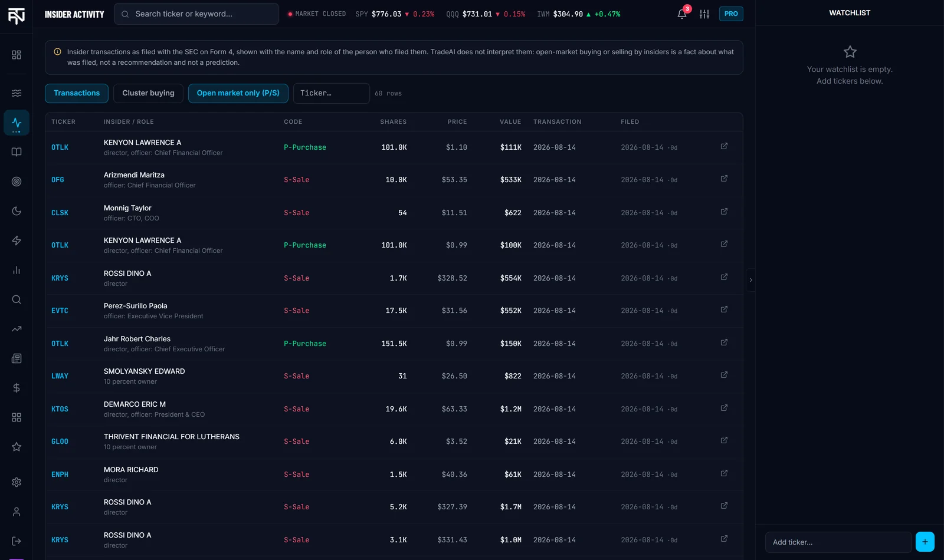The height and width of the screenshot is (560, 944).
Task: Open the waves icon in sidebar
Action: click(x=17, y=93)
